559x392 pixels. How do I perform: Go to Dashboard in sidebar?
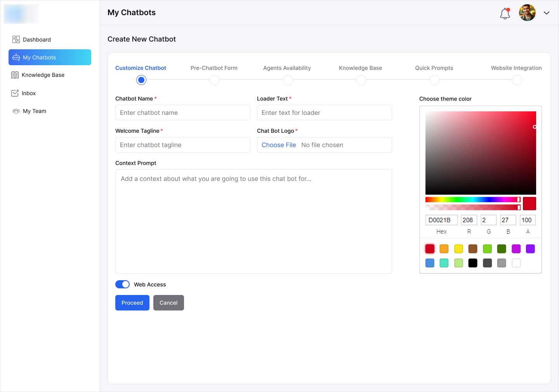[x=50, y=40]
